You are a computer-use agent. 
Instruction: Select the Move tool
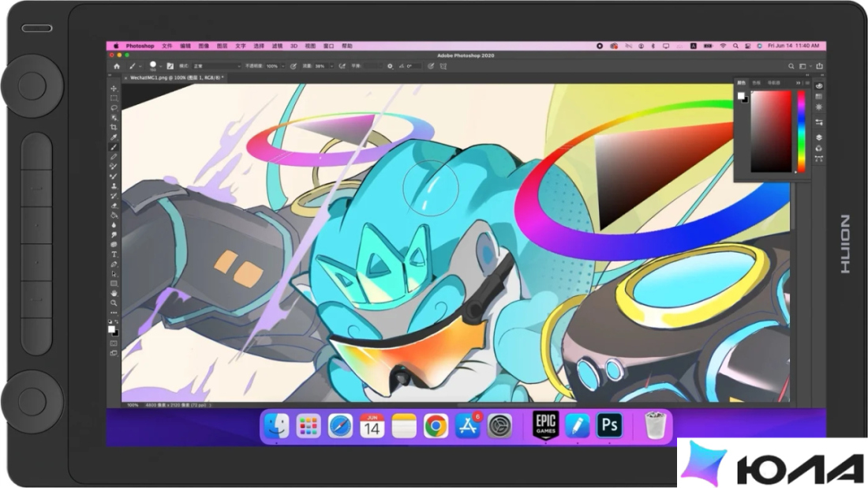coord(114,88)
